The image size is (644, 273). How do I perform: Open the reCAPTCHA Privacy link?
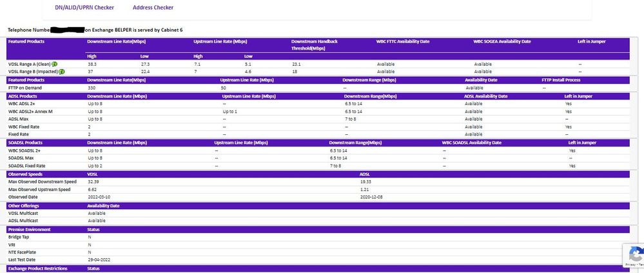click(630, 265)
